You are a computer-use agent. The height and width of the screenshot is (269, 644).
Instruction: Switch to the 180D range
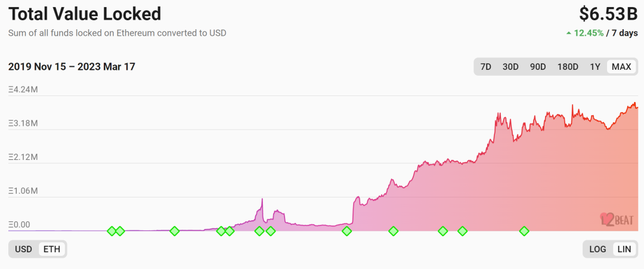click(x=568, y=67)
